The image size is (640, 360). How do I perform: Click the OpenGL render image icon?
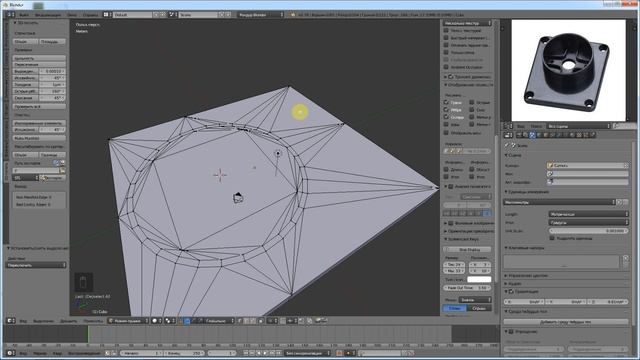(318, 321)
